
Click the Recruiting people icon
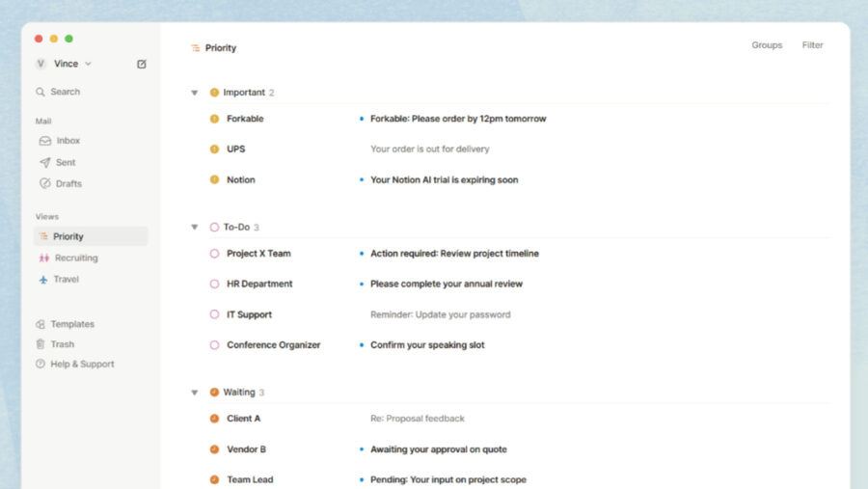pyautogui.click(x=43, y=258)
